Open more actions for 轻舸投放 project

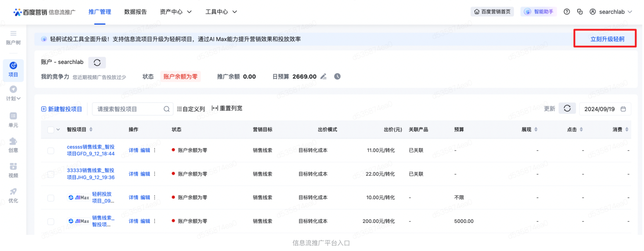point(155,198)
